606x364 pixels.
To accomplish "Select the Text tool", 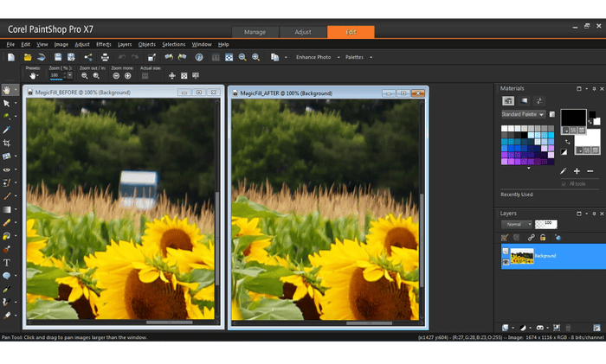I will [x=7, y=263].
